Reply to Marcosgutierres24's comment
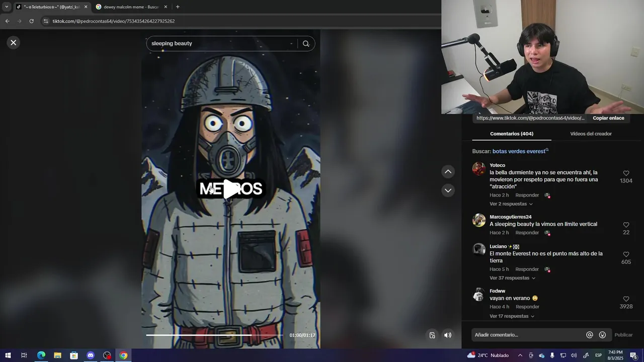The height and width of the screenshot is (362, 644). pos(527,233)
